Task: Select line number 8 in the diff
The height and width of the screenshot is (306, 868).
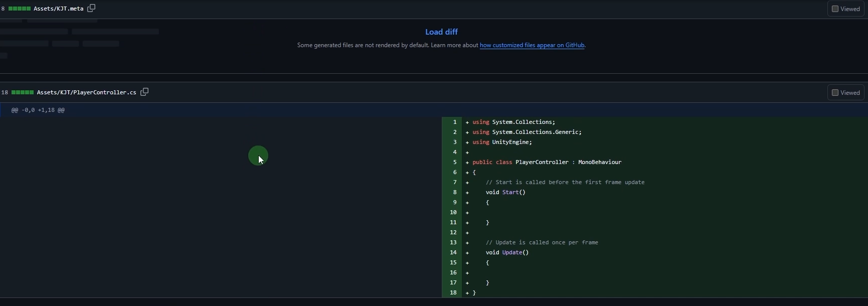Action: pyautogui.click(x=452, y=192)
